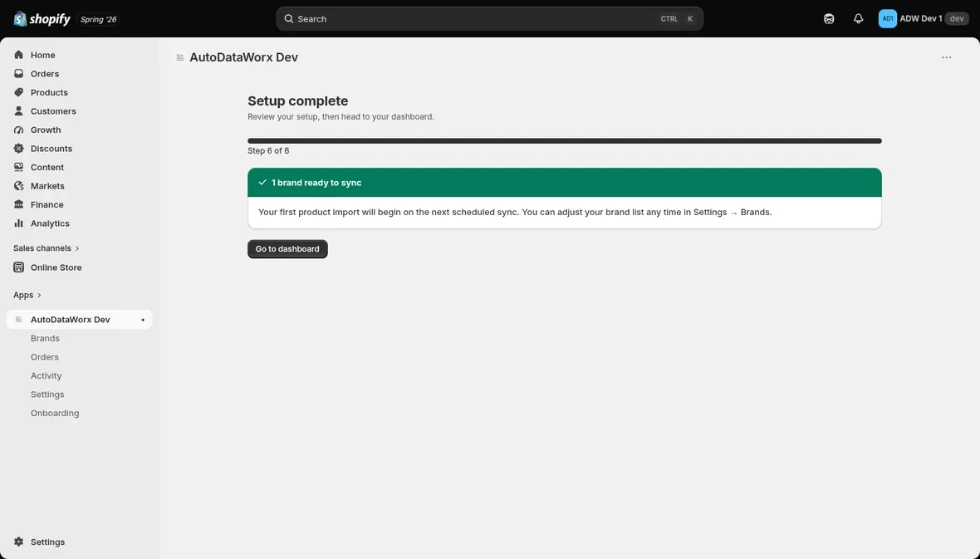The height and width of the screenshot is (559, 980).
Task: Click the Content icon
Action: coord(19,168)
